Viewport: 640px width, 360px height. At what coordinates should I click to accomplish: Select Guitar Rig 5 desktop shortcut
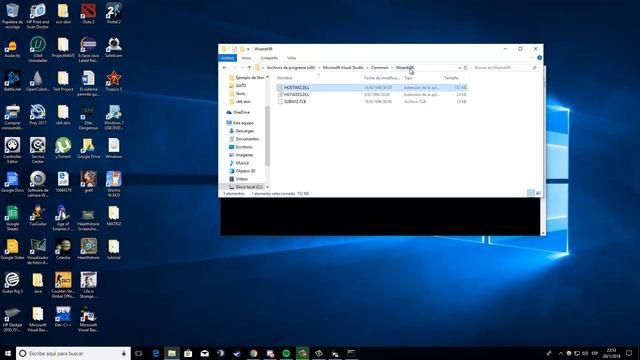tap(12, 283)
